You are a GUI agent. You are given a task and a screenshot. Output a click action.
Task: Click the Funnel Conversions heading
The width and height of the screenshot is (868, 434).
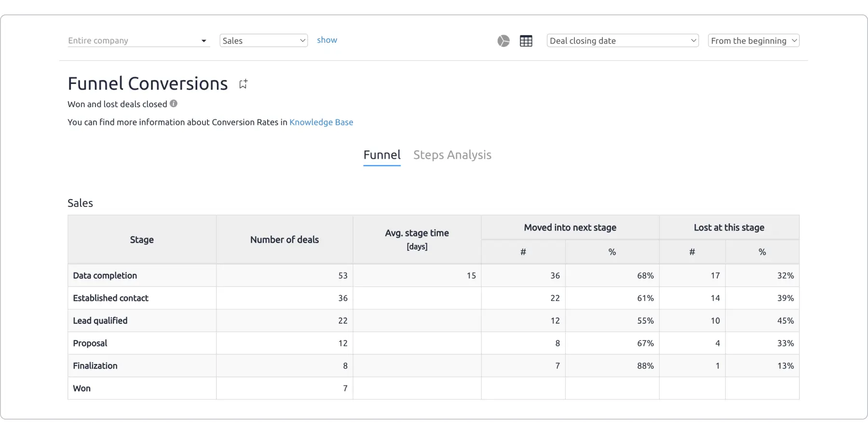pos(148,83)
